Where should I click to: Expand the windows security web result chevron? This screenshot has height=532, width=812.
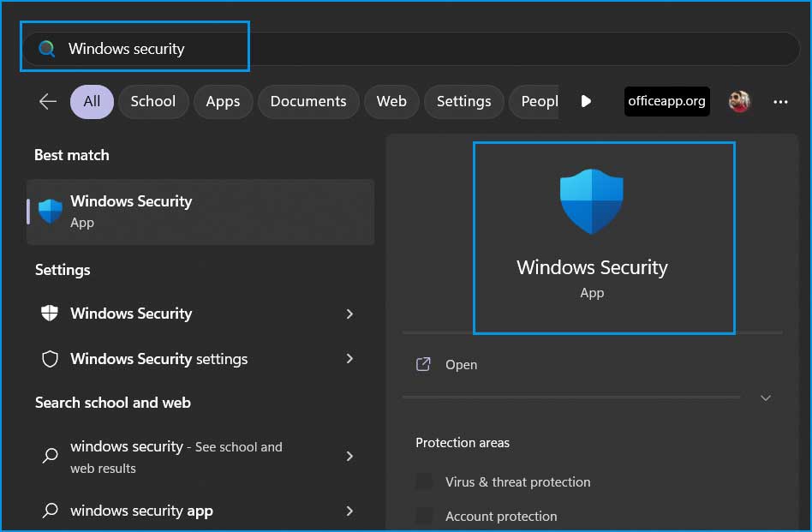click(349, 456)
